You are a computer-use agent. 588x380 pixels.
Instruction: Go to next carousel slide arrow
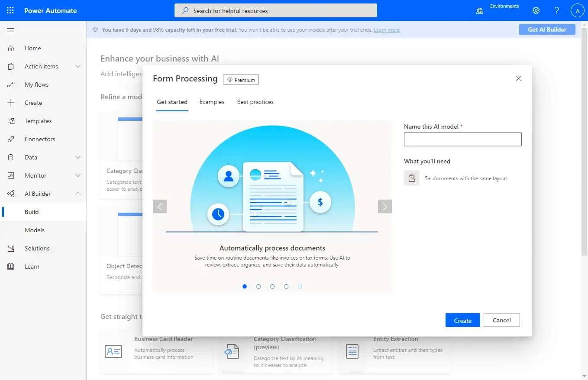tap(385, 206)
